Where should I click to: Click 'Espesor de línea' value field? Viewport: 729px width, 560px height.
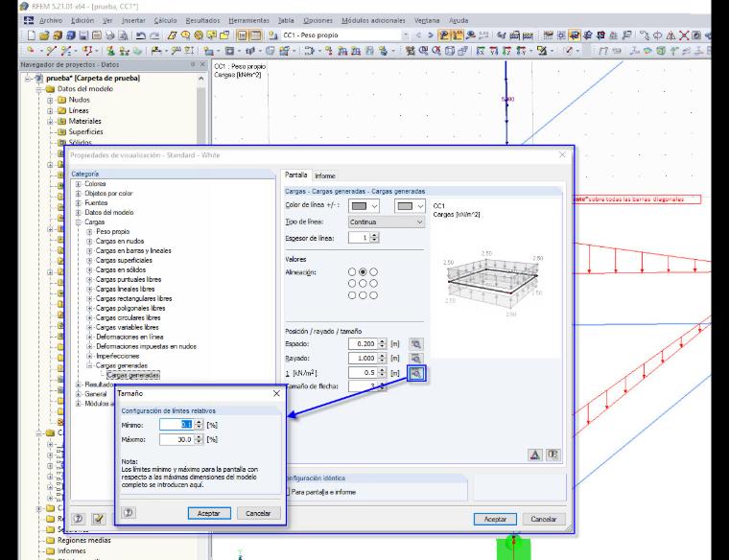[x=360, y=238]
